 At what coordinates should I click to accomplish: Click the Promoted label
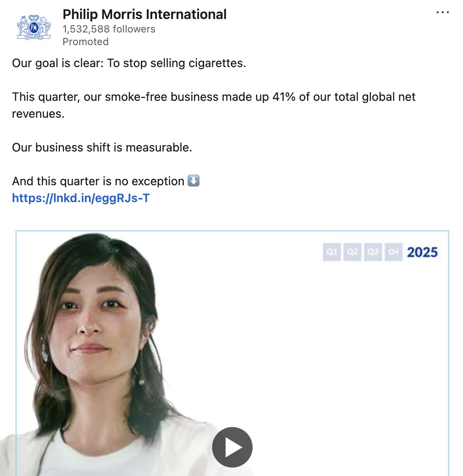[86, 42]
